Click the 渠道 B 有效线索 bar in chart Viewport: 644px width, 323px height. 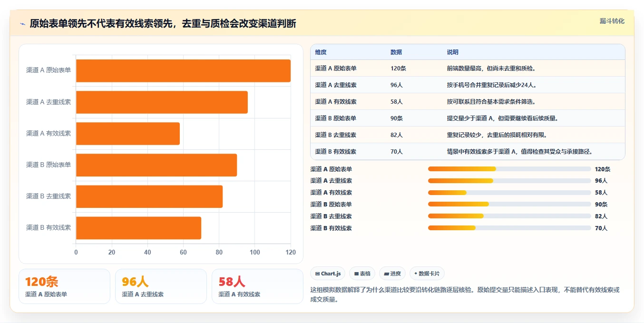coord(138,228)
